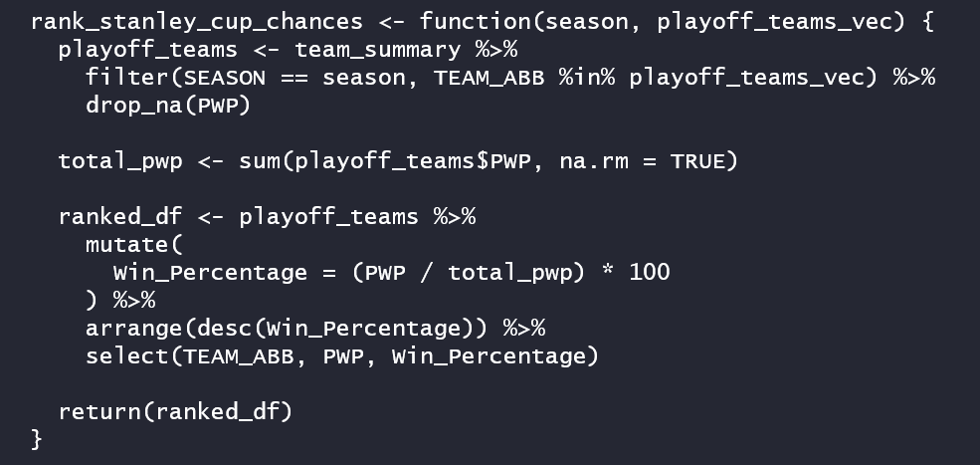Screen dimensions: 980x465
Task: Click the drop_na function call
Action: pos(127,105)
